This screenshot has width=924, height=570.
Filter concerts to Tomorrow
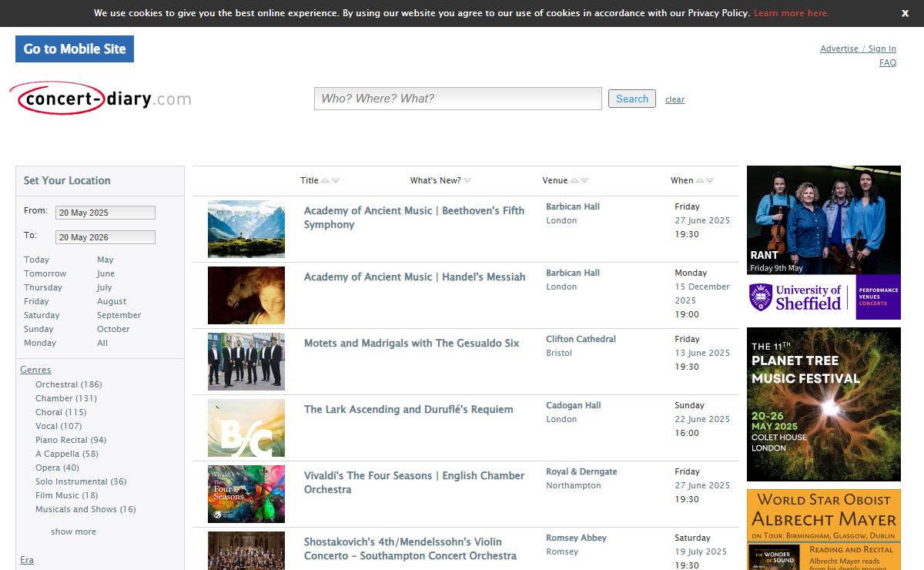pos(45,273)
